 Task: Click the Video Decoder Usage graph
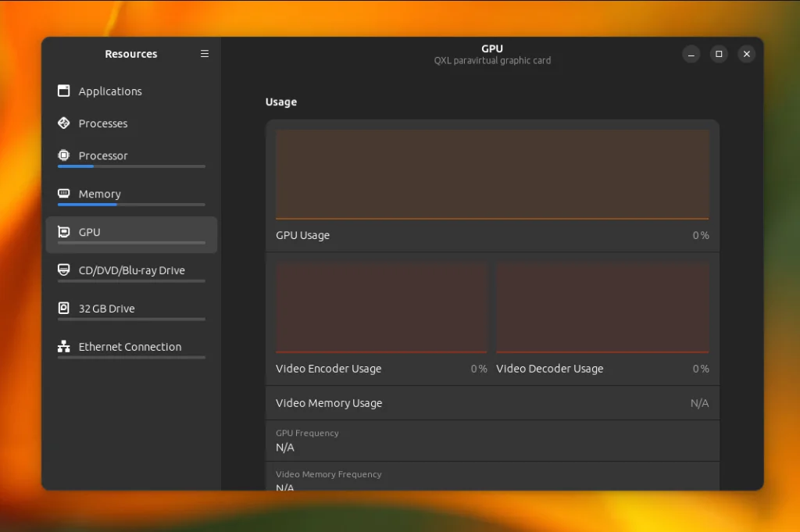(x=602, y=307)
